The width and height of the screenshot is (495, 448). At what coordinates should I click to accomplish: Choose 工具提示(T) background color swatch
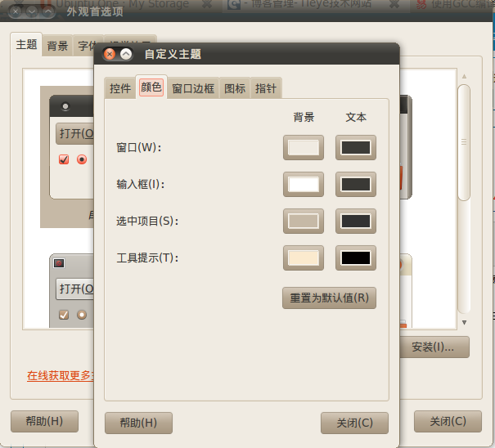(x=304, y=258)
